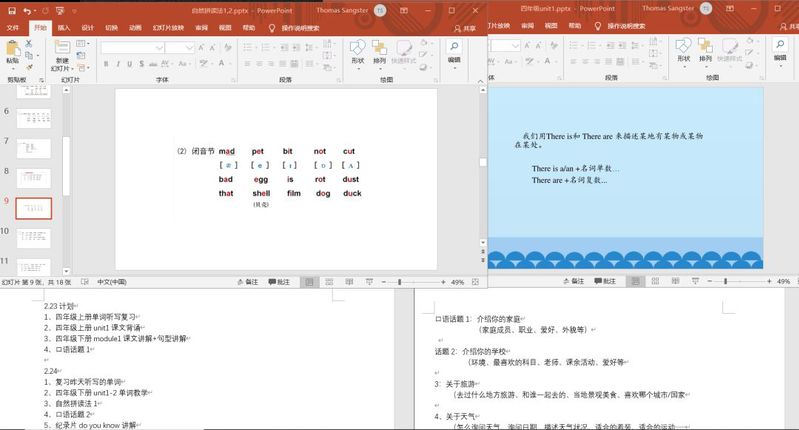Expand font size dropdown in left PowerPoint

190,47
